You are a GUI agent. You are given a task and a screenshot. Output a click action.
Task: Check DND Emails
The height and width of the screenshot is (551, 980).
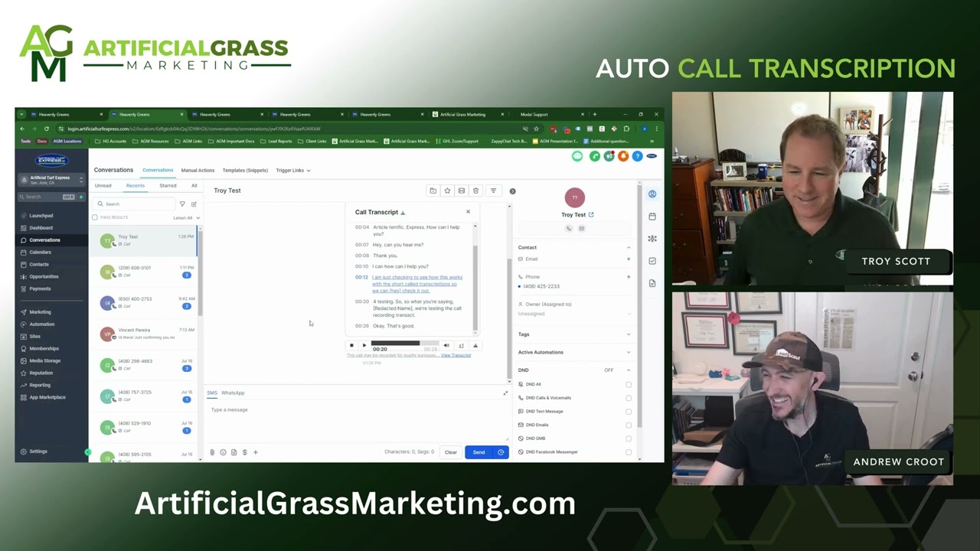[x=629, y=425]
